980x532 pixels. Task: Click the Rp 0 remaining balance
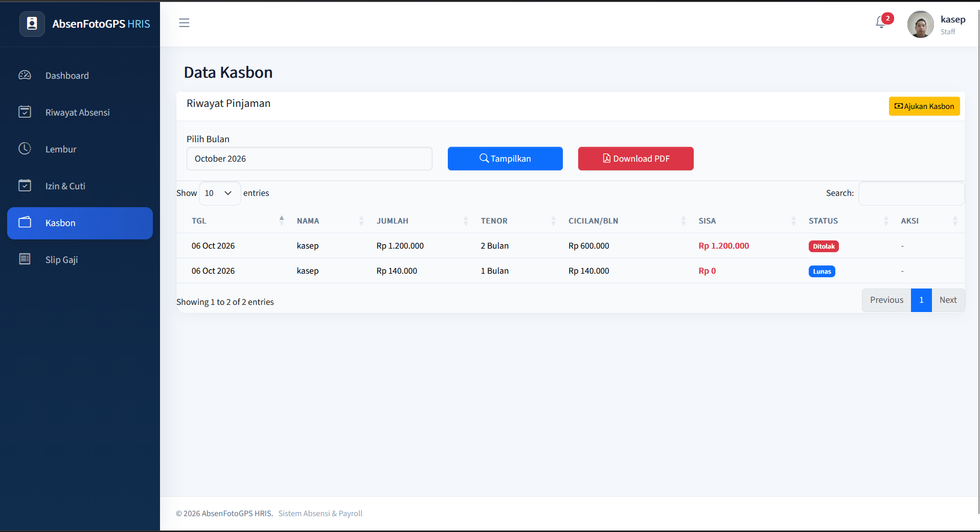(x=707, y=271)
